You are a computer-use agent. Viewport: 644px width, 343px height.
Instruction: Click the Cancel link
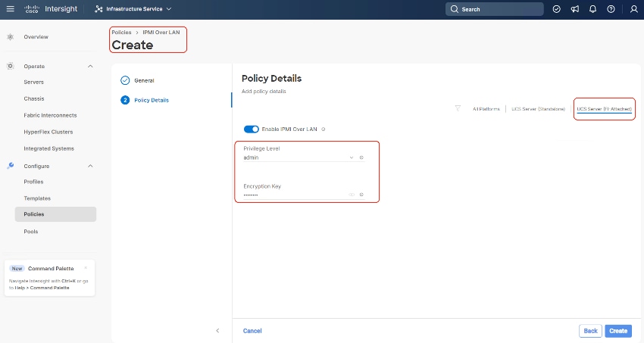click(252, 331)
